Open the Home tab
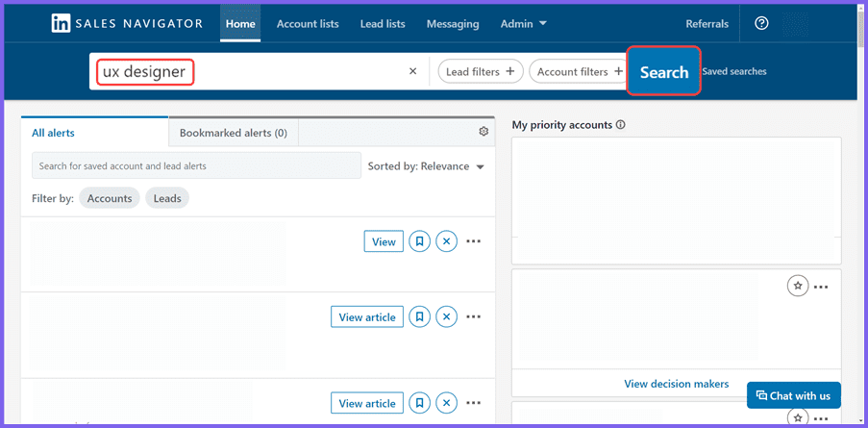 pos(240,24)
